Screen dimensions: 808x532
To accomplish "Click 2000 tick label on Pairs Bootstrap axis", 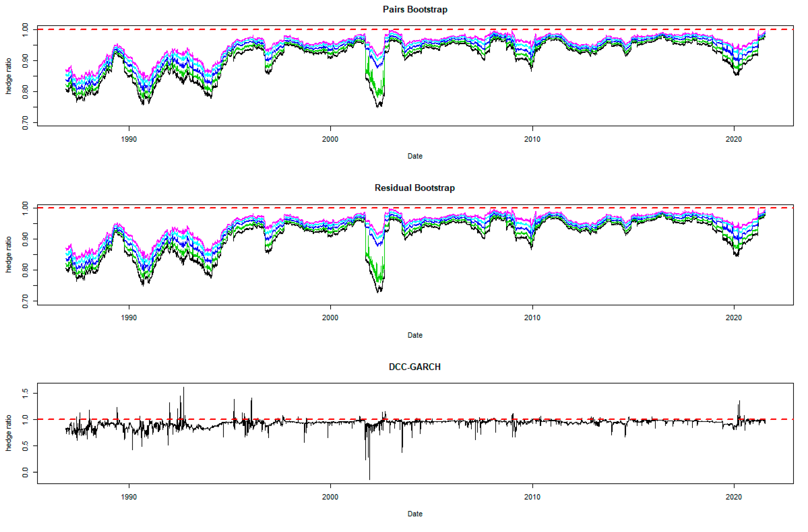I will [x=330, y=139].
